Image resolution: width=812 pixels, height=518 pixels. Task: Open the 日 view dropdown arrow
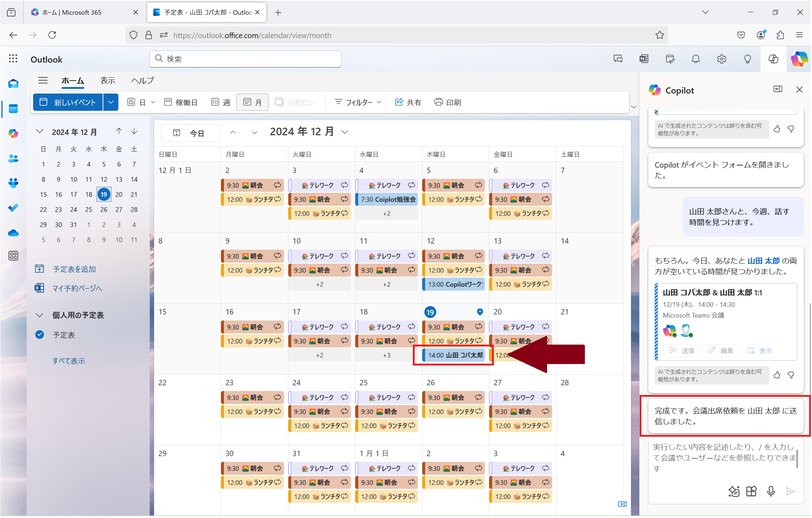(x=153, y=102)
